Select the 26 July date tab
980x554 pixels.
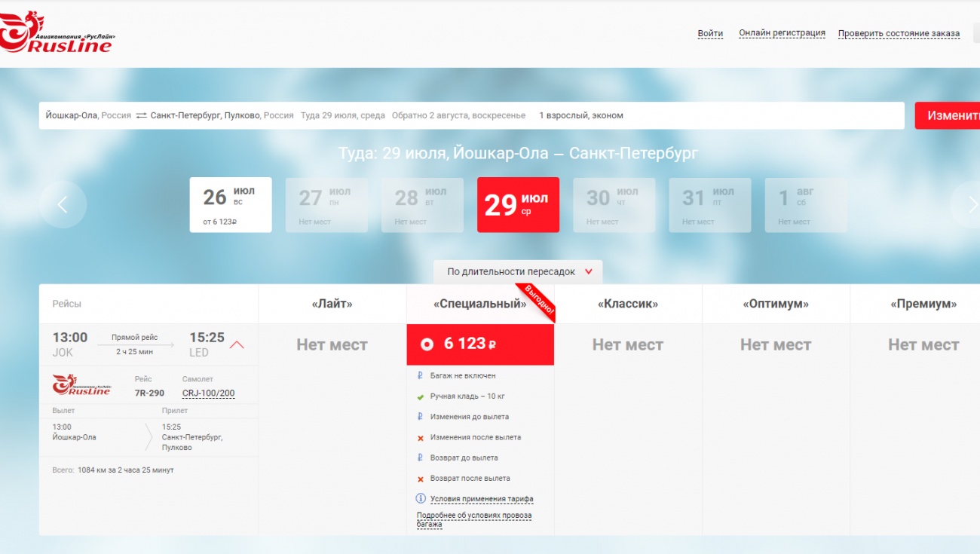click(x=230, y=204)
